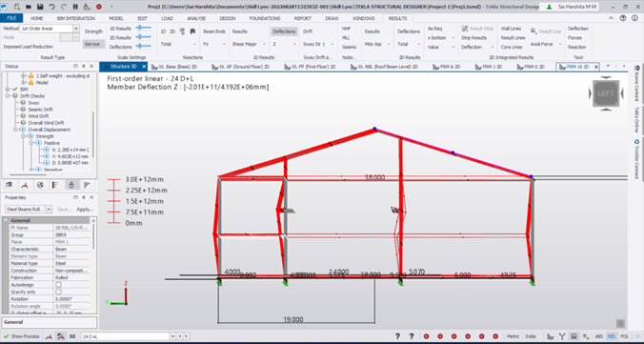The image size is (644, 344).
Task: Enable the Autodesign checkbox
Action: click(x=58, y=285)
